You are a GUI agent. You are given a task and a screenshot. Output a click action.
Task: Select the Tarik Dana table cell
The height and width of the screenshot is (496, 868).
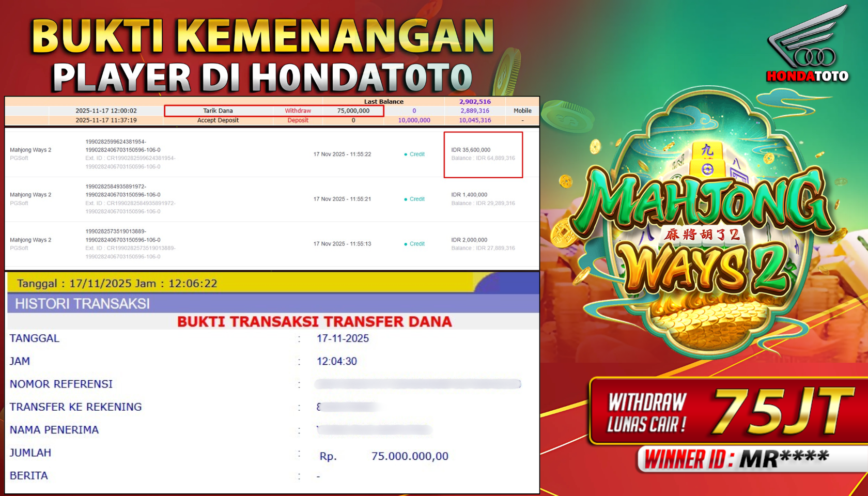point(218,111)
